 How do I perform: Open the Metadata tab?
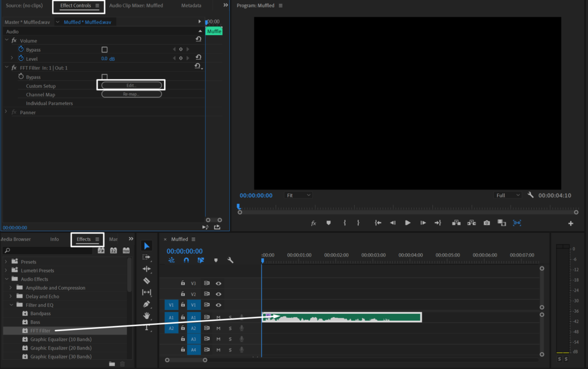(191, 6)
